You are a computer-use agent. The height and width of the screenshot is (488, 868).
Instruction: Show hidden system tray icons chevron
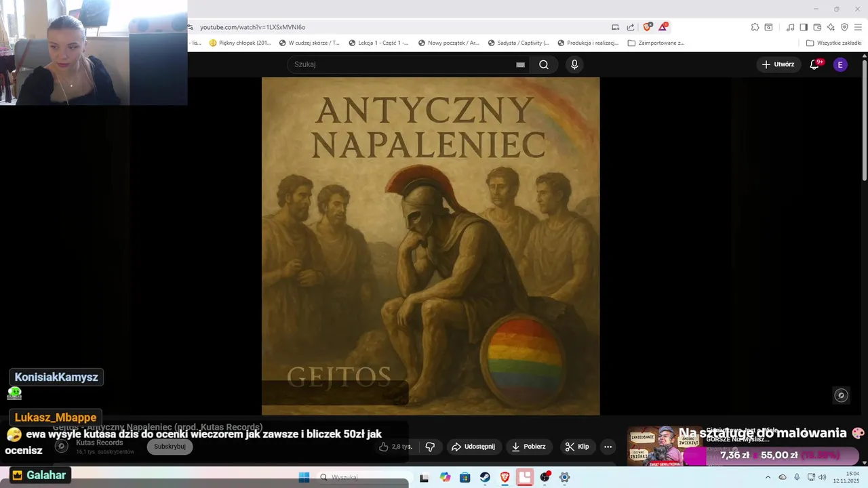click(x=768, y=477)
